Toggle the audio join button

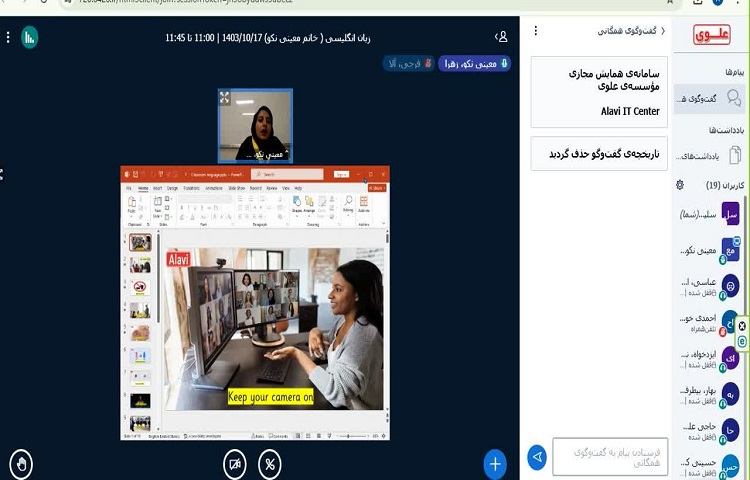(x=269, y=464)
